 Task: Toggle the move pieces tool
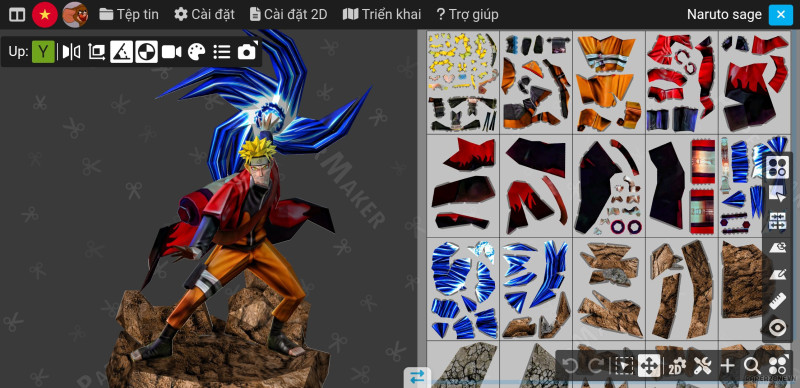[649, 366]
